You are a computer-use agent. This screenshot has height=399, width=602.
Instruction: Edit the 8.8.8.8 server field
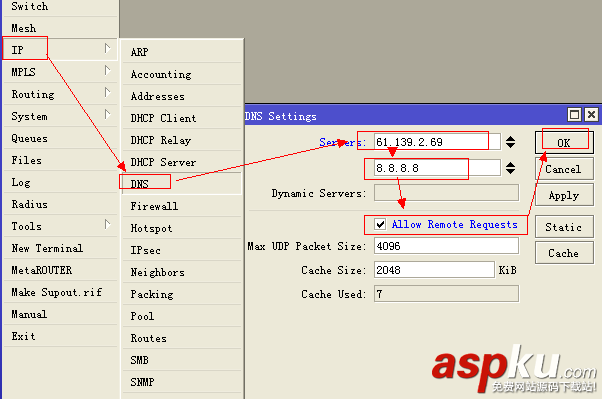coord(437,168)
